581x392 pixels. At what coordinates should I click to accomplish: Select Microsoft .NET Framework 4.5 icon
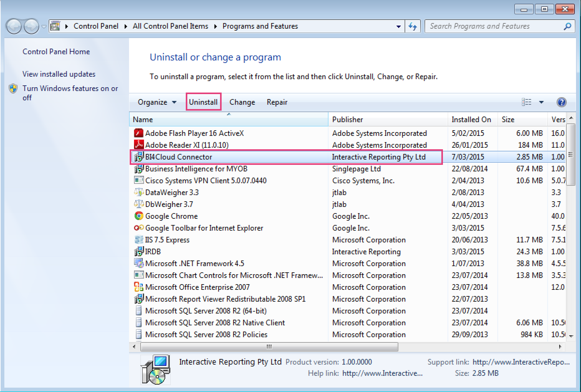click(139, 263)
